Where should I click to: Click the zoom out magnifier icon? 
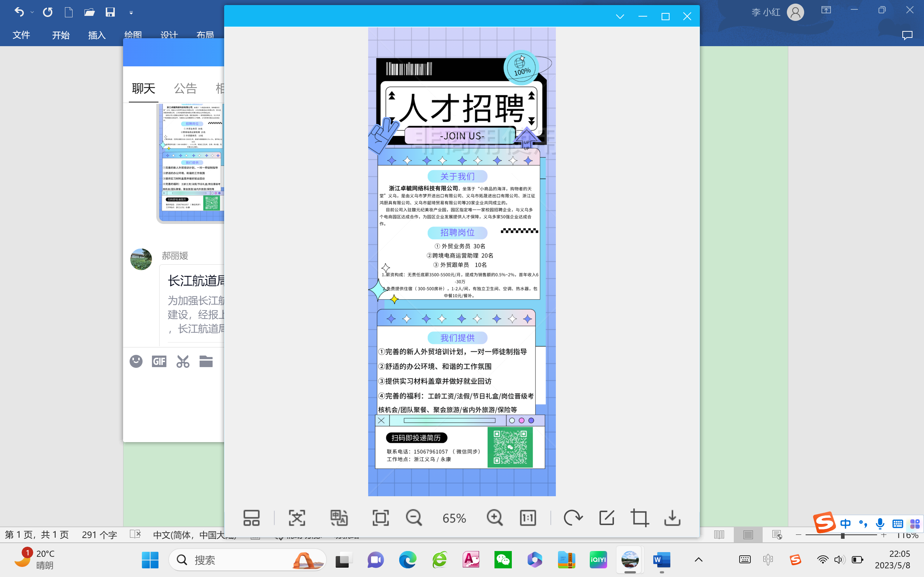pos(414,518)
